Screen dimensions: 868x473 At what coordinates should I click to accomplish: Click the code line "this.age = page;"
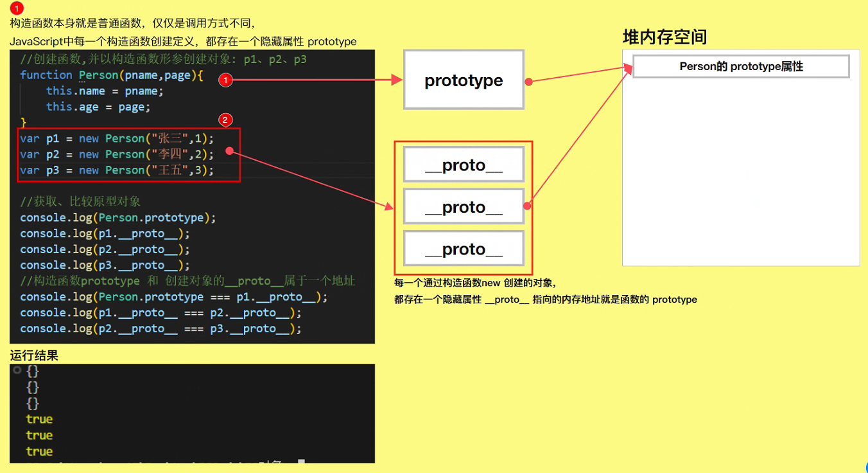(x=98, y=107)
